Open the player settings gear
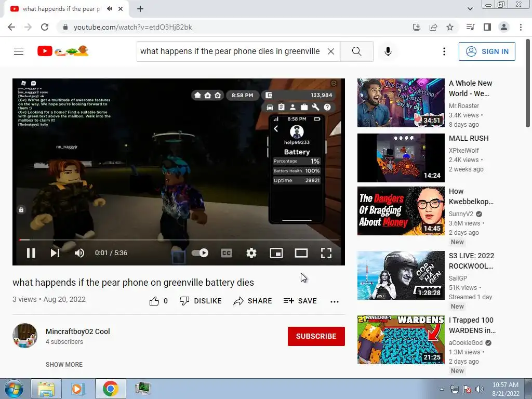This screenshot has height=399, width=532. [x=251, y=253]
